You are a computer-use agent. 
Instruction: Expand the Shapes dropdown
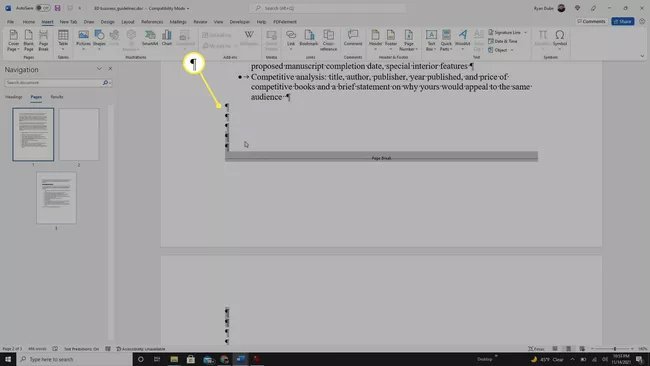click(99, 40)
